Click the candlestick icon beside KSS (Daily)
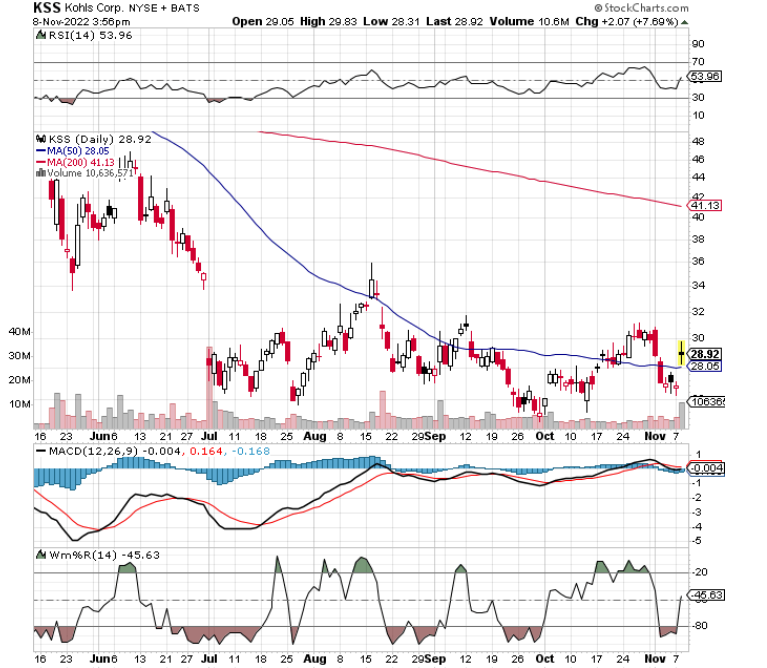Screen dimensions: 767x668 tap(41, 139)
